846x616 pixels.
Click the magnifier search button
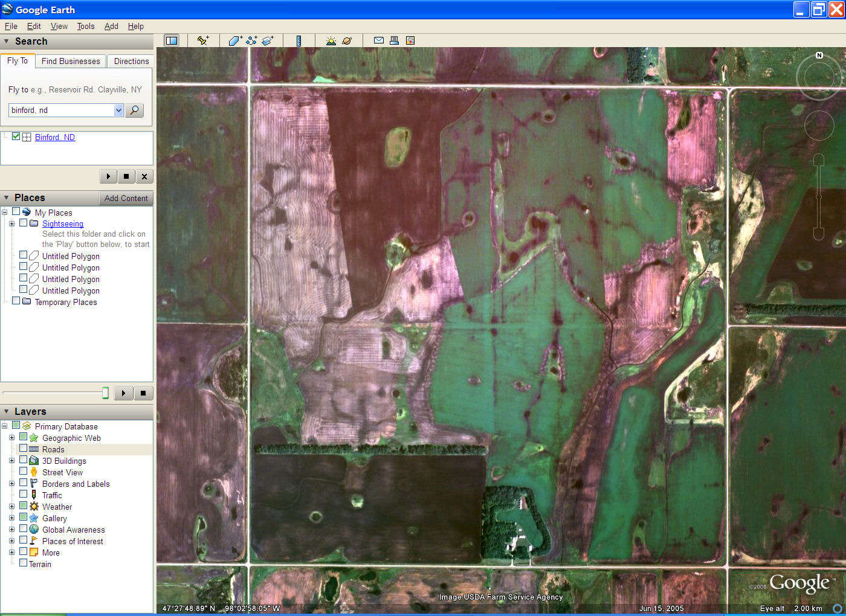[134, 110]
